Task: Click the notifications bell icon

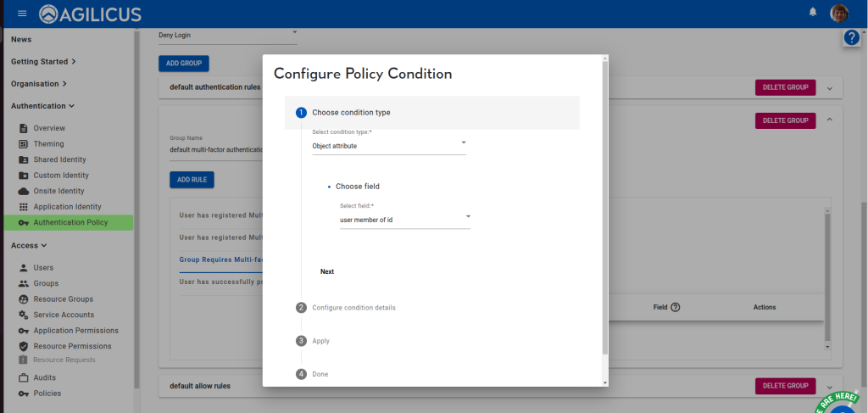Action: click(x=813, y=13)
